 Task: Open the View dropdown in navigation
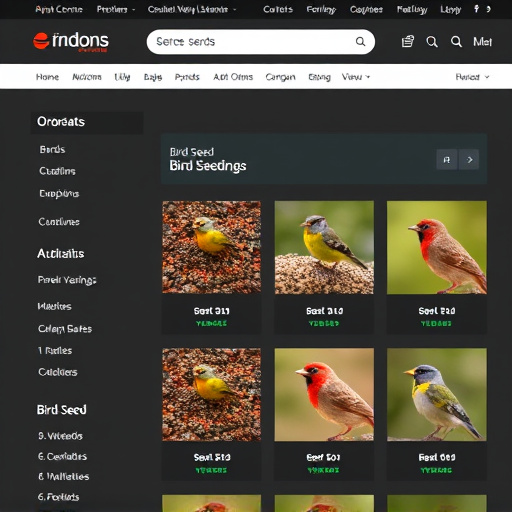pyautogui.click(x=356, y=77)
